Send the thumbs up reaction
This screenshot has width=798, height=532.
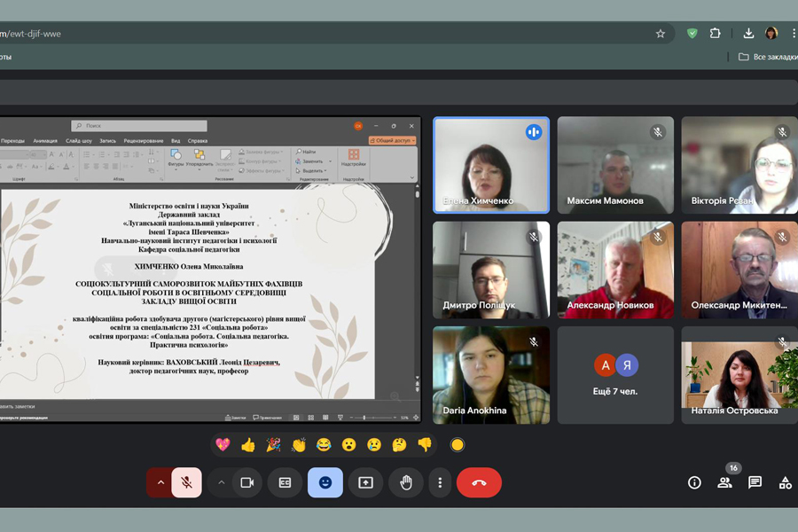point(248,445)
